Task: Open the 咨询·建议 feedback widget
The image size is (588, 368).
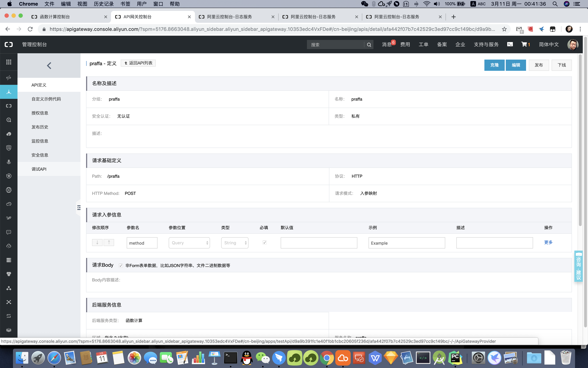Action: pyautogui.click(x=578, y=266)
